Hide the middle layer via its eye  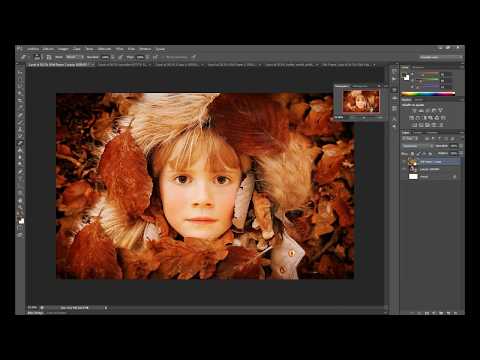coord(404,169)
